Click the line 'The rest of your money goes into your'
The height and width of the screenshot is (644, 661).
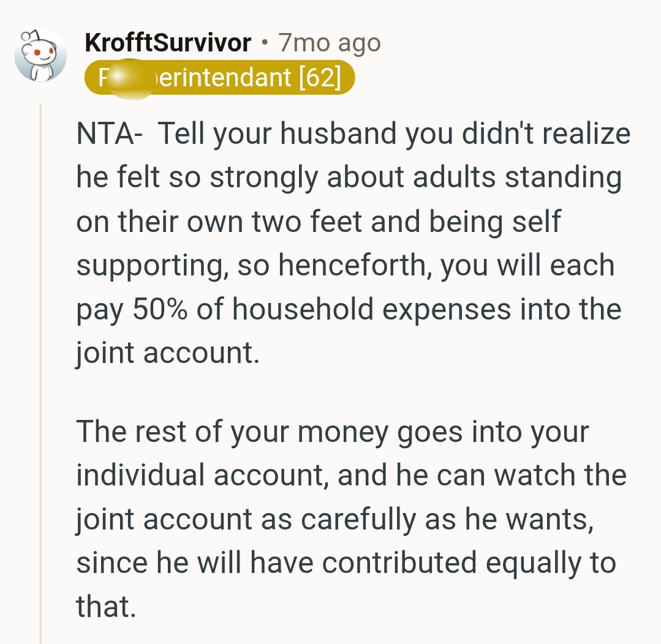pyautogui.click(x=332, y=432)
